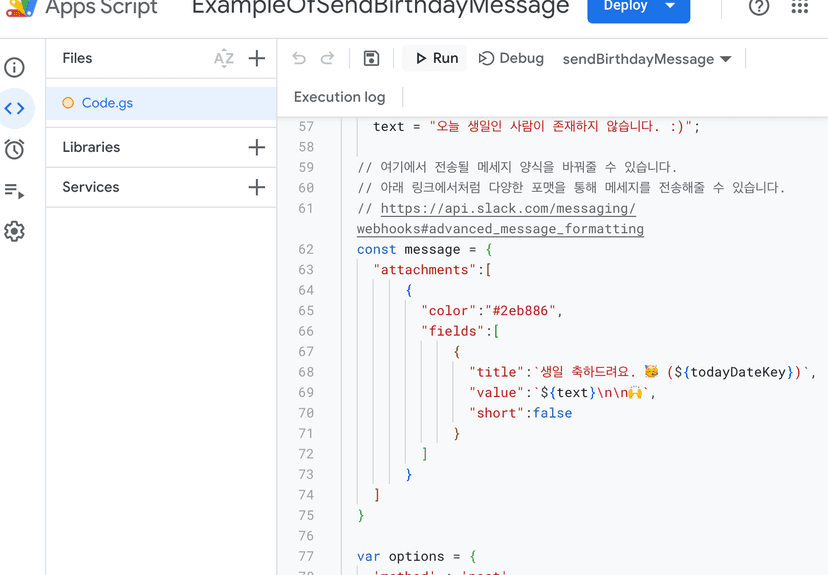
Task: Open the Google apps grid icon
Action: 799,6
